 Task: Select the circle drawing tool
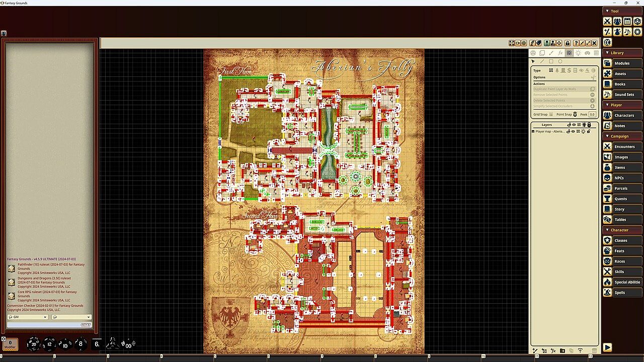[x=560, y=61]
